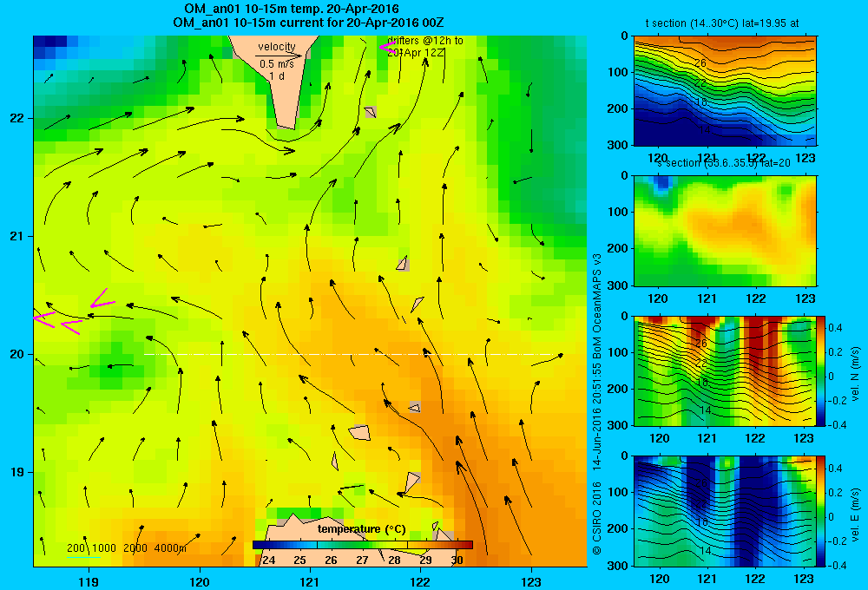This screenshot has width=868, height=590.
Task: Click the vel. E color scale bar
Action: [820, 510]
